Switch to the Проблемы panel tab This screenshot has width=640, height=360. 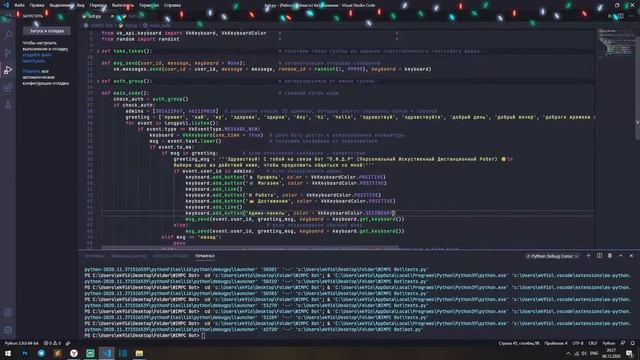pos(95,256)
